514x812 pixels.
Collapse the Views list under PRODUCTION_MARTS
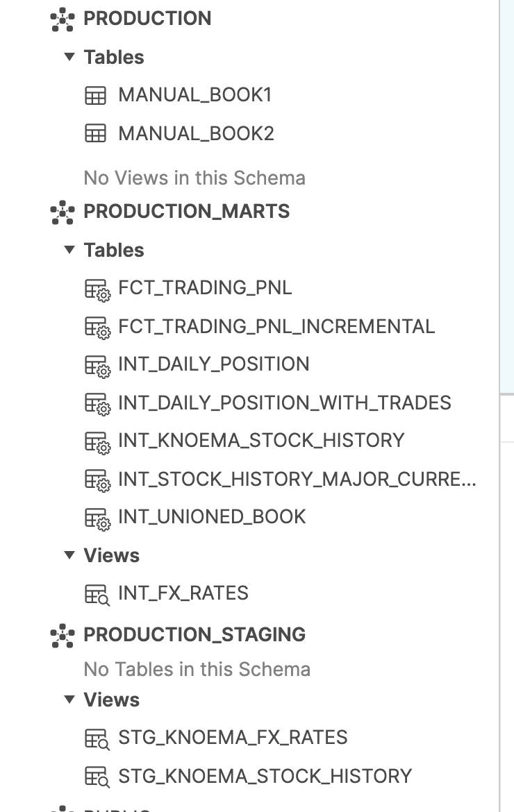point(69,555)
